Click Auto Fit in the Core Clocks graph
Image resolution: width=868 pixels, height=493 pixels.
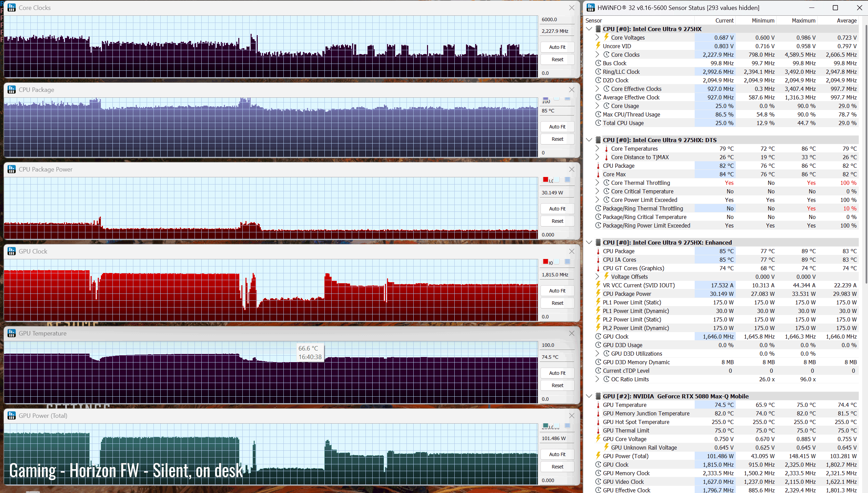[557, 47]
